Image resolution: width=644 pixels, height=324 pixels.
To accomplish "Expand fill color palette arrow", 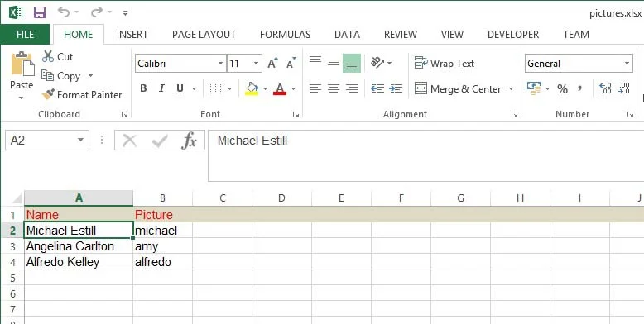I will coord(266,88).
